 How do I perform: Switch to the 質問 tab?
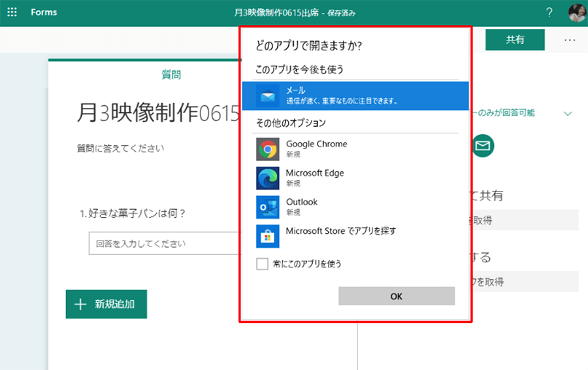171,75
